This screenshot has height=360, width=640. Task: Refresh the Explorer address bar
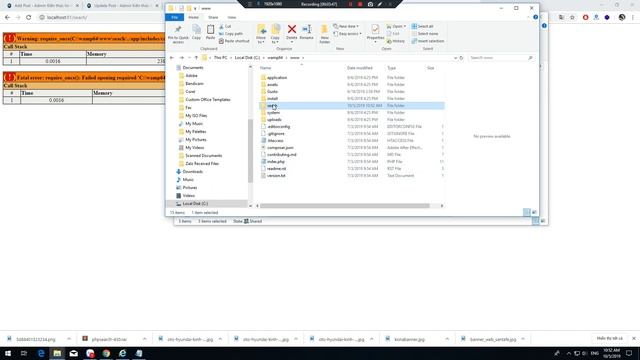461,58
